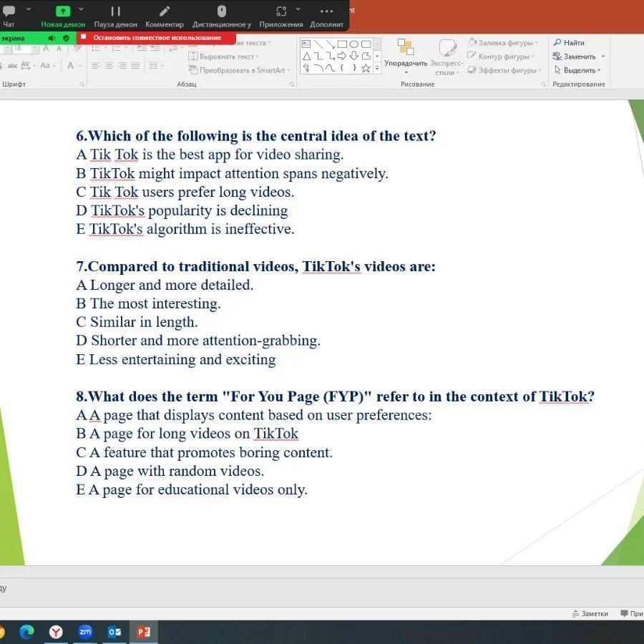The height and width of the screenshot is (644, 644).
Task: Select the text box shape in gallery
Action: (306, 44)
